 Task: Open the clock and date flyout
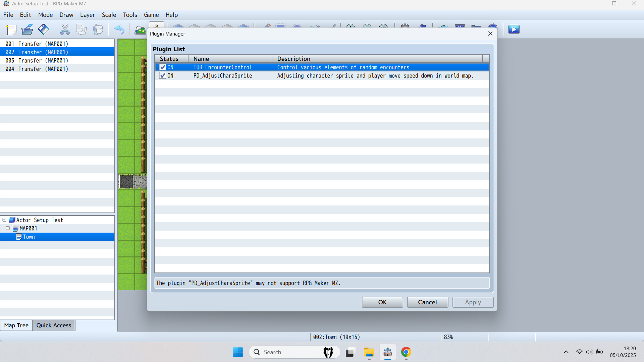point(623,352)
